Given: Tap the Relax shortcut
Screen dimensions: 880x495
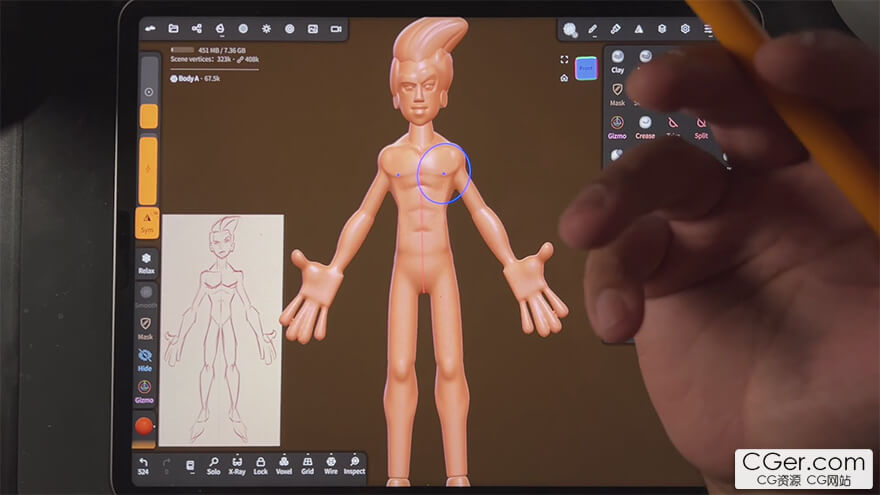Looking at the screenshot, I should click(146, 263).
